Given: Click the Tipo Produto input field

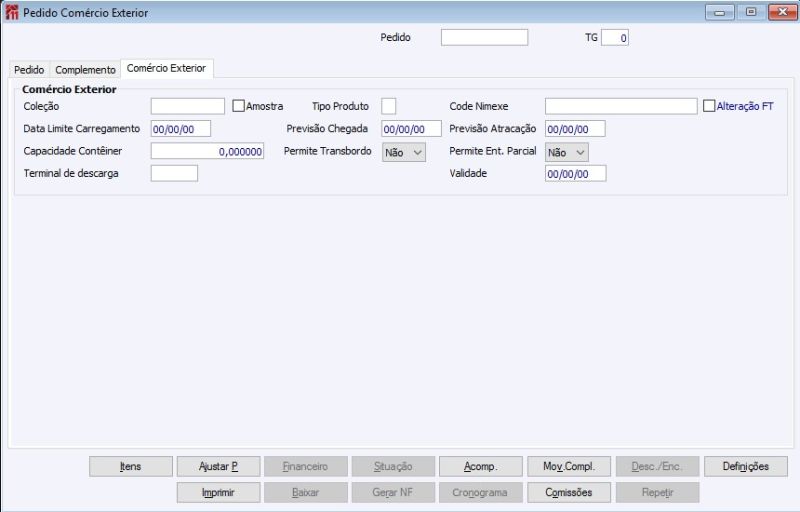Looking at the screenshot, I should [388, 106].
